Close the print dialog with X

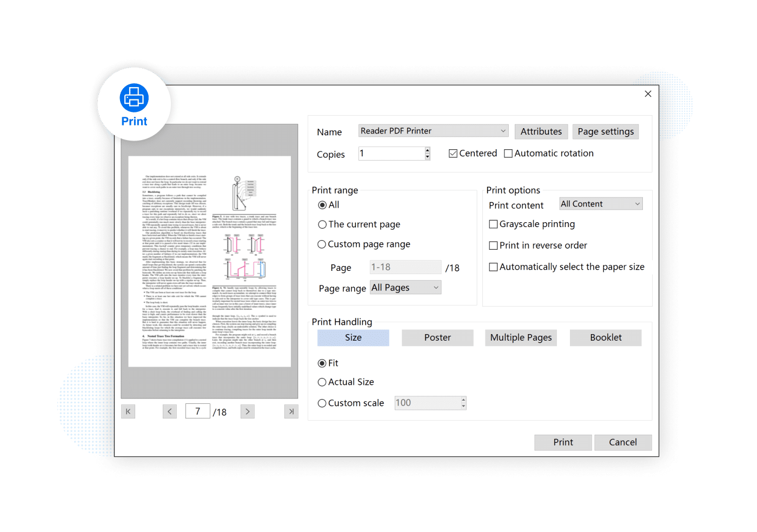point(648,94)
